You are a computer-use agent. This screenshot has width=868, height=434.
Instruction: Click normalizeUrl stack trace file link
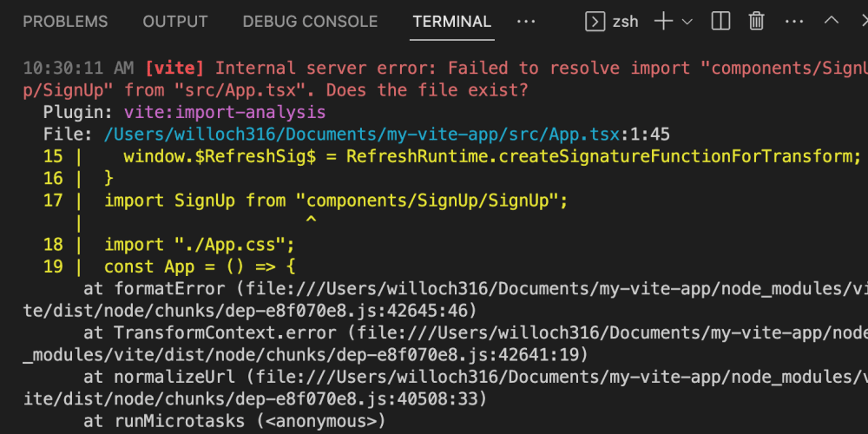[x=444, y=387]
